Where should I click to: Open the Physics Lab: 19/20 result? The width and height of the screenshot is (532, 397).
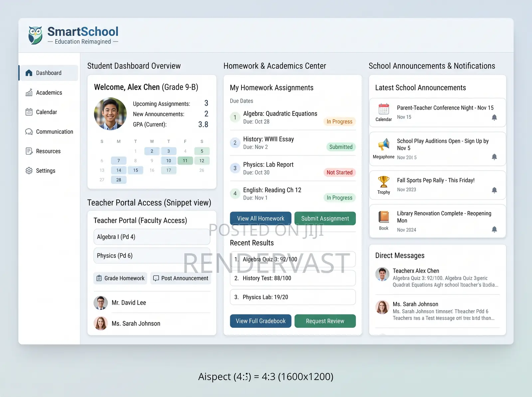coord(293,297)
